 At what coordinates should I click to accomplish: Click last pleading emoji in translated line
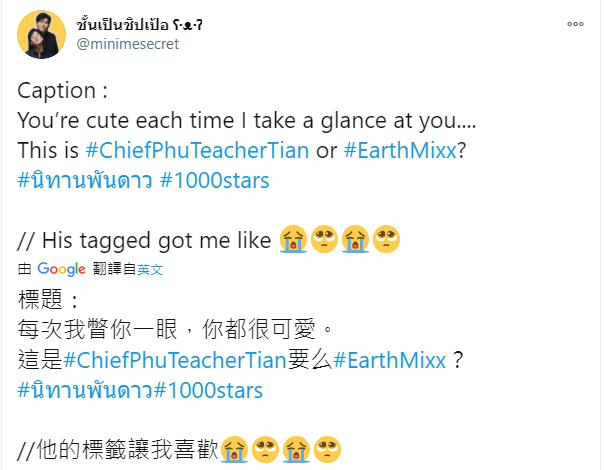click(327, 449)
